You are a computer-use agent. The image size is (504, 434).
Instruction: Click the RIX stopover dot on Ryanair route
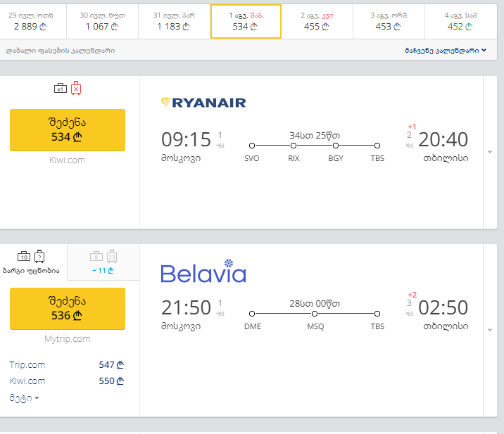coord(294,146)
